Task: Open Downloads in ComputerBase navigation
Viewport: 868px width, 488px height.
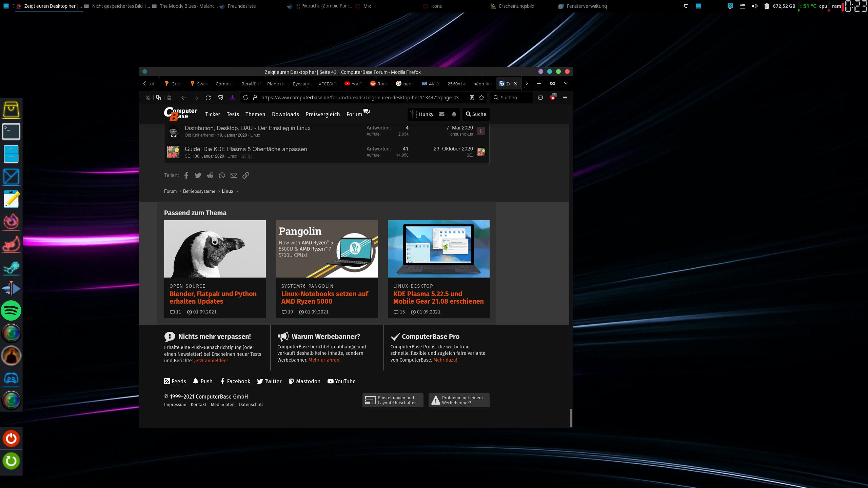Action: click(x=285, y=114)
